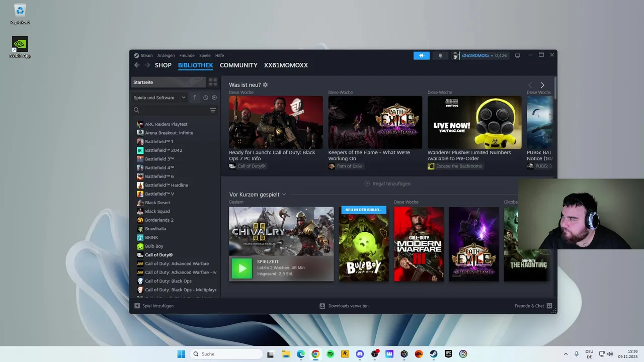
Task: Open the NVIDIA App desktop shortcut
Action: 20,47
